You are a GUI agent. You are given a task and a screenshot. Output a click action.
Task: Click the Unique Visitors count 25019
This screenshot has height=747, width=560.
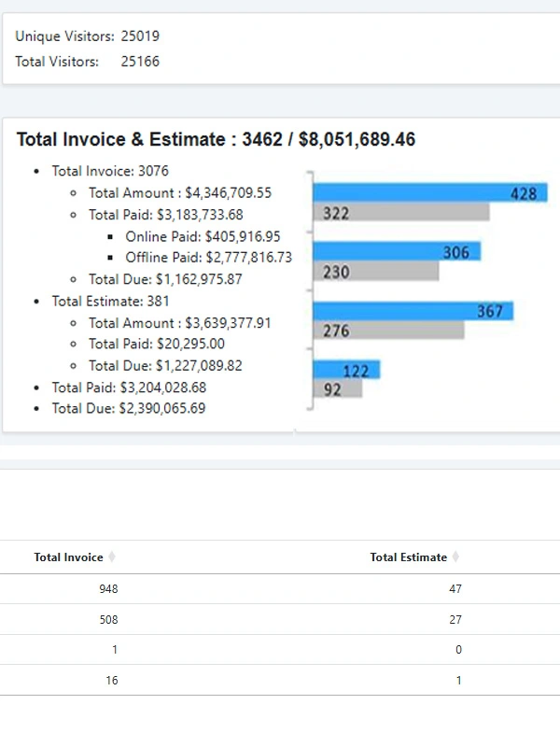140,36
